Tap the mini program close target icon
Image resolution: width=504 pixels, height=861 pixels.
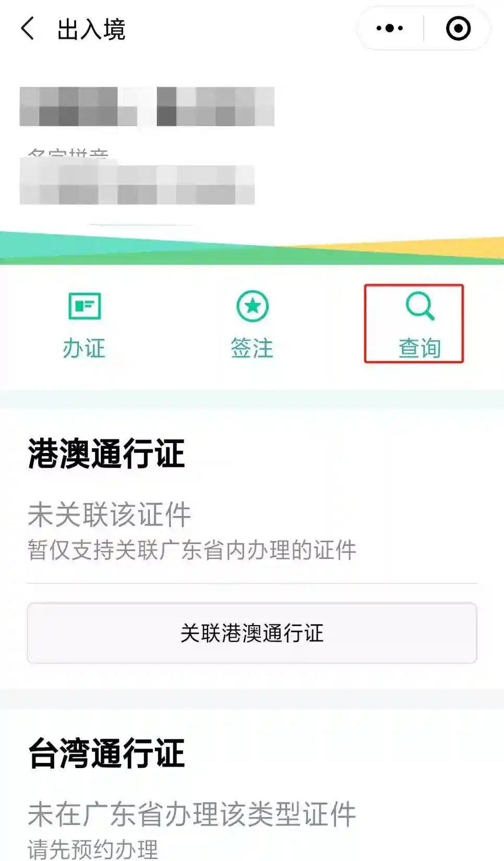pos(459,28)
